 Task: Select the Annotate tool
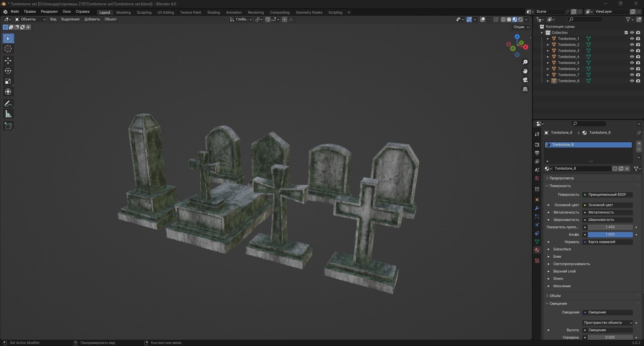(8, 104)
